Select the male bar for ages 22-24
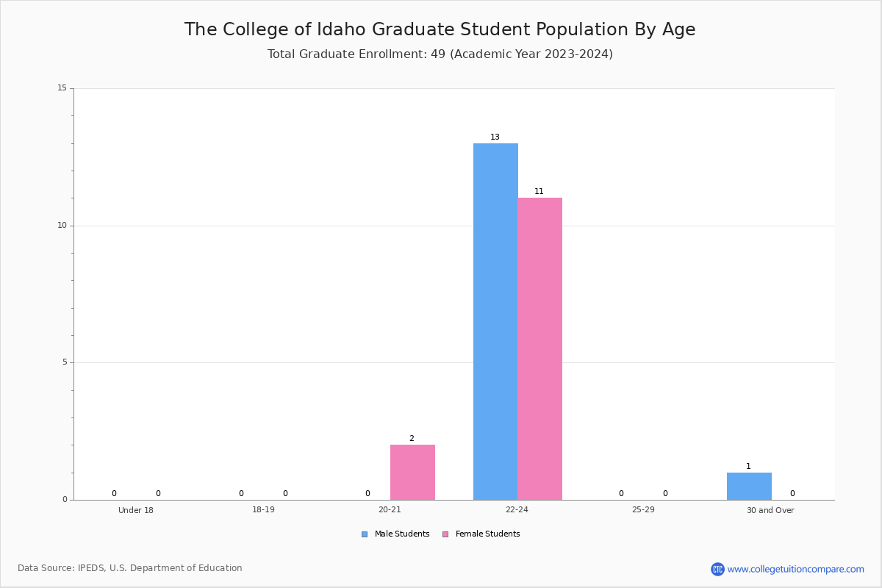This screenshot has height=588, width=882. point(495,321)
